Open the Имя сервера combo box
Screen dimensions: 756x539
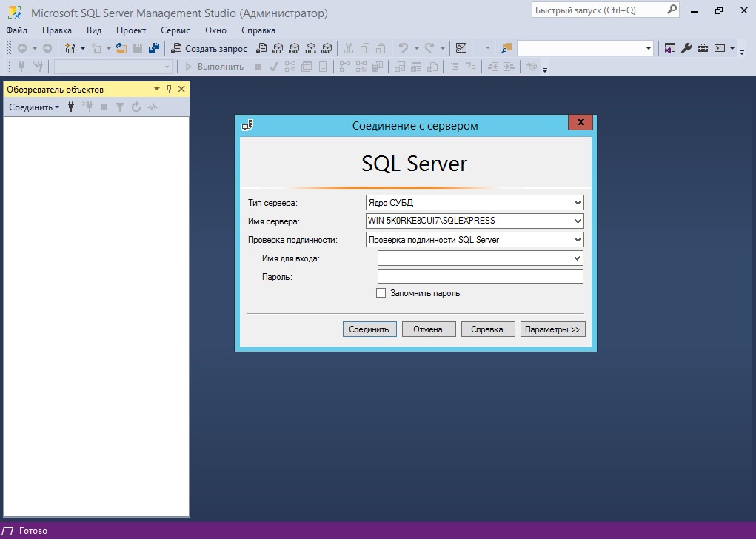tap(578, 221)
